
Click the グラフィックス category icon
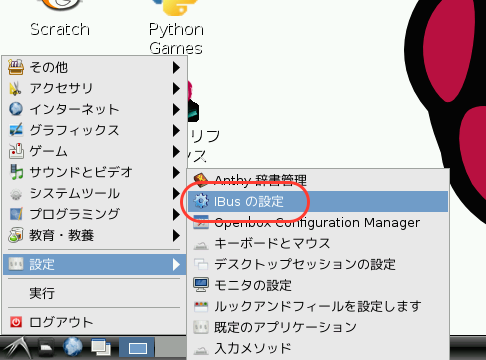16,130
